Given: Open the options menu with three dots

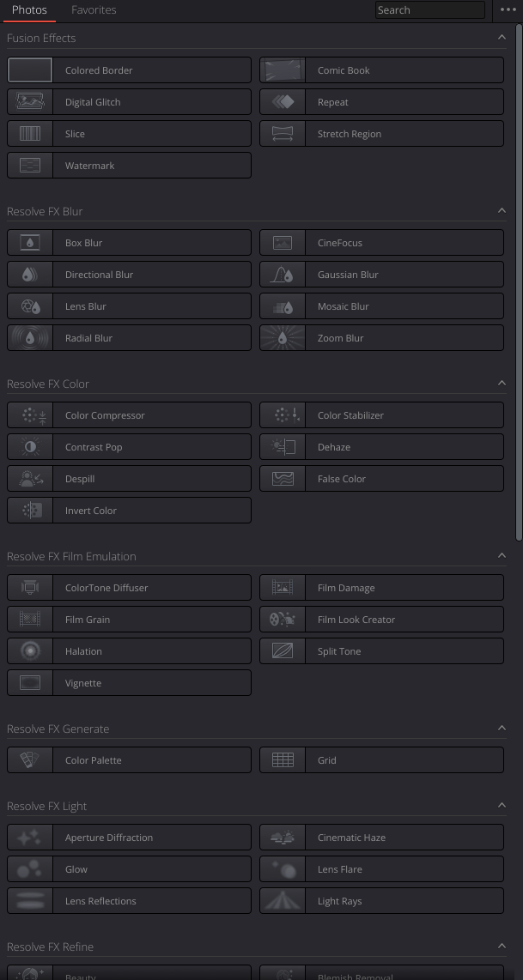Looking at the screenshot, I should 508,9.
